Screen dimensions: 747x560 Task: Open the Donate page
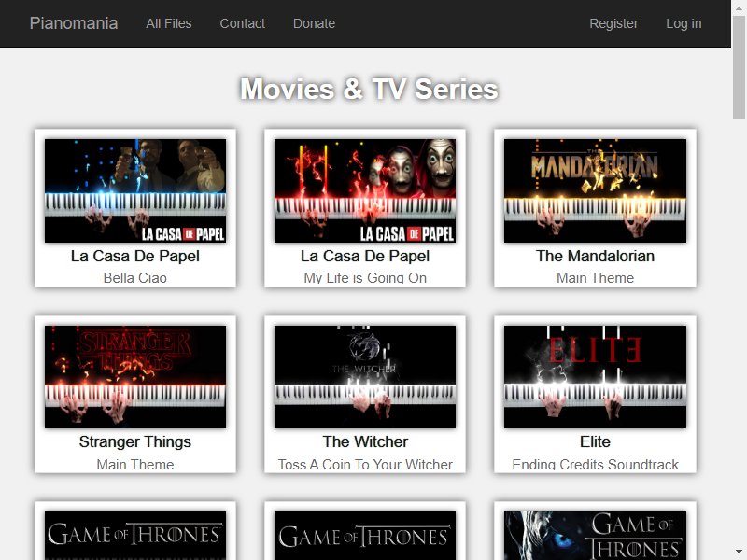coord(314,23)
